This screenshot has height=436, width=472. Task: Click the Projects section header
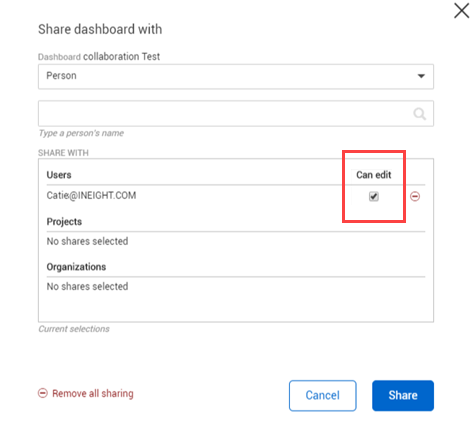click(64, 222)
